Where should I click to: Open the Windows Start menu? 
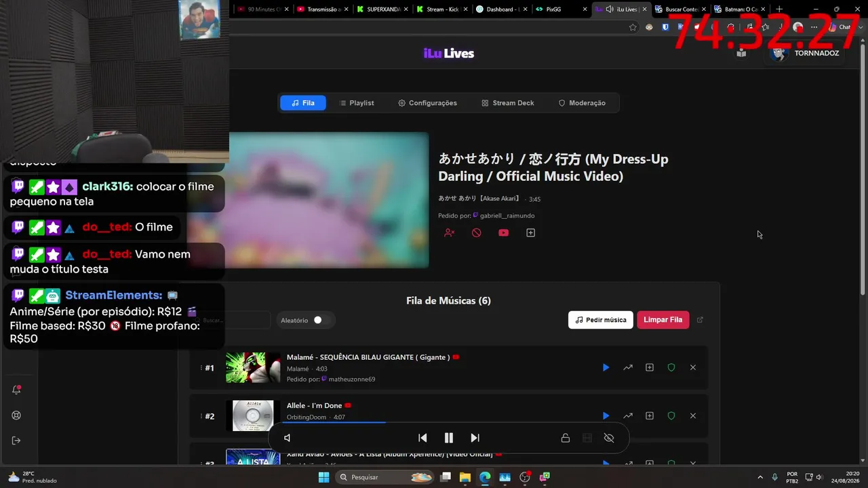(x=323, y=477)
